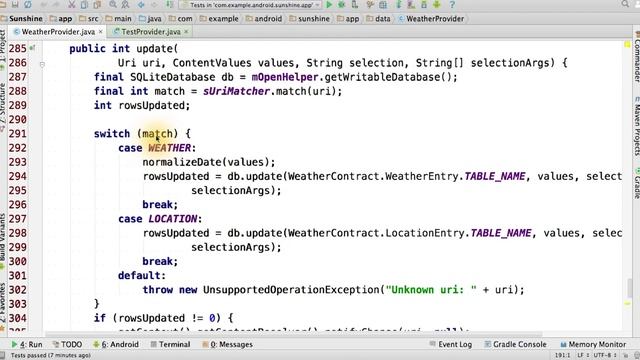The image size is (640, 360).
Task: Click the 191:1 cursor position indicator
Action: (562, 356)
